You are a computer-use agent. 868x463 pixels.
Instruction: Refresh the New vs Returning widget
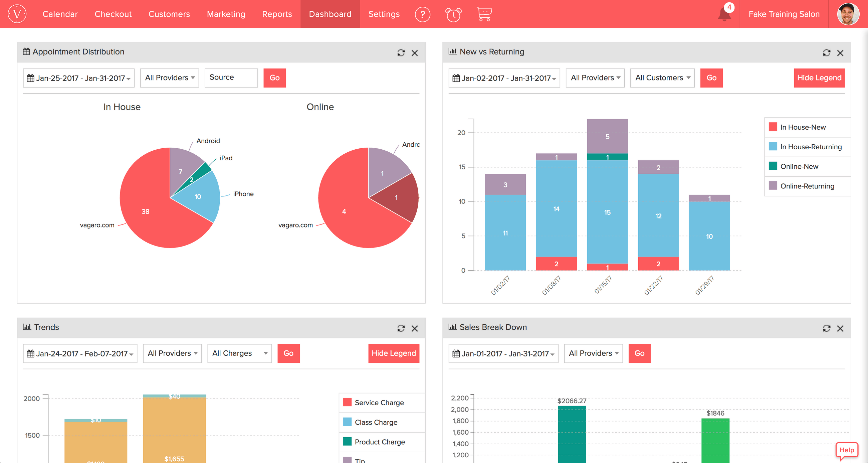[826, 53]
